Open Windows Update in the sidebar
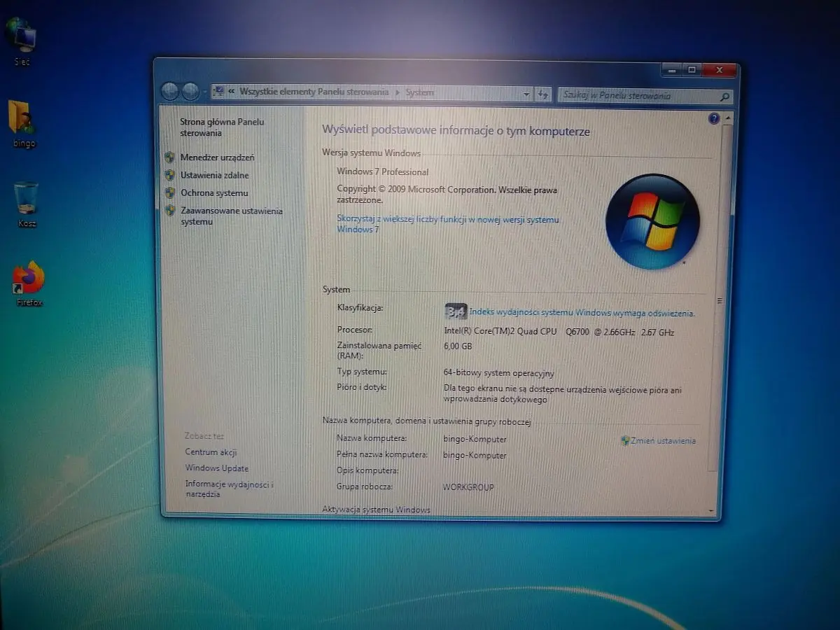Image resolution: width=840 pixels, height=630 pixels. pos(216,468)
